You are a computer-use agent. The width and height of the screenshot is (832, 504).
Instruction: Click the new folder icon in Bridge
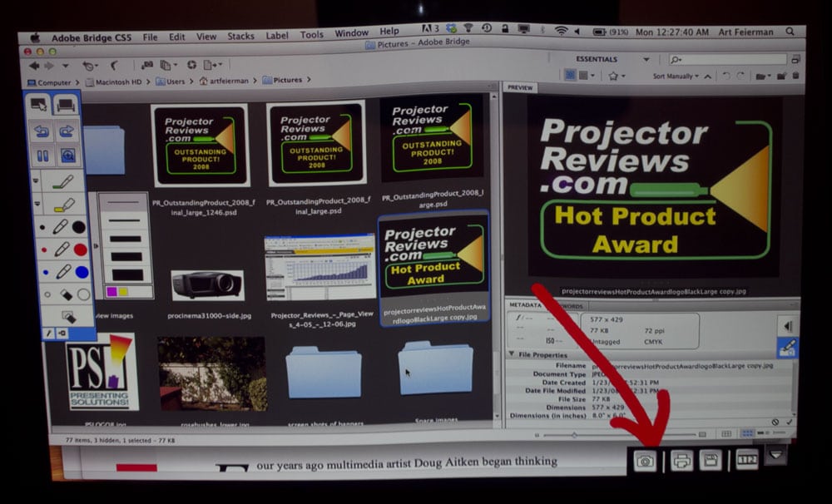click(781, 77)
